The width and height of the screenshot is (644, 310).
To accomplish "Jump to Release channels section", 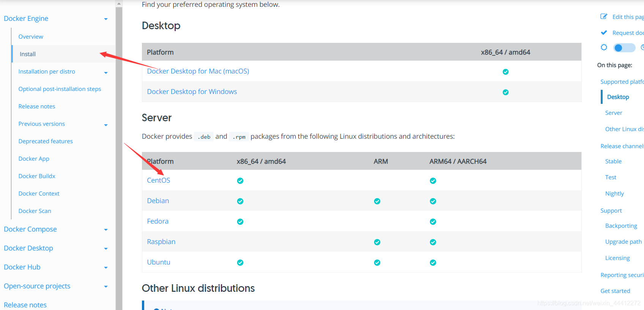I will 622,146.
